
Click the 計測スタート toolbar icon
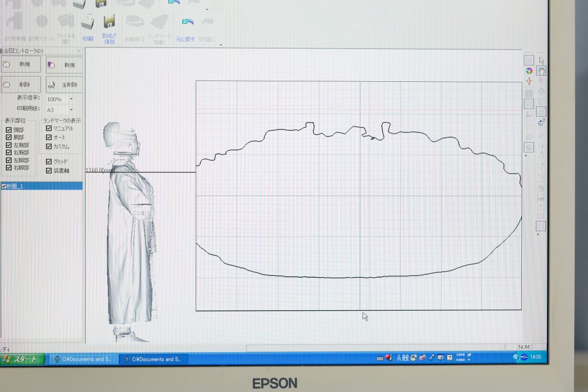pyautogui.click(x=42, y=21)
